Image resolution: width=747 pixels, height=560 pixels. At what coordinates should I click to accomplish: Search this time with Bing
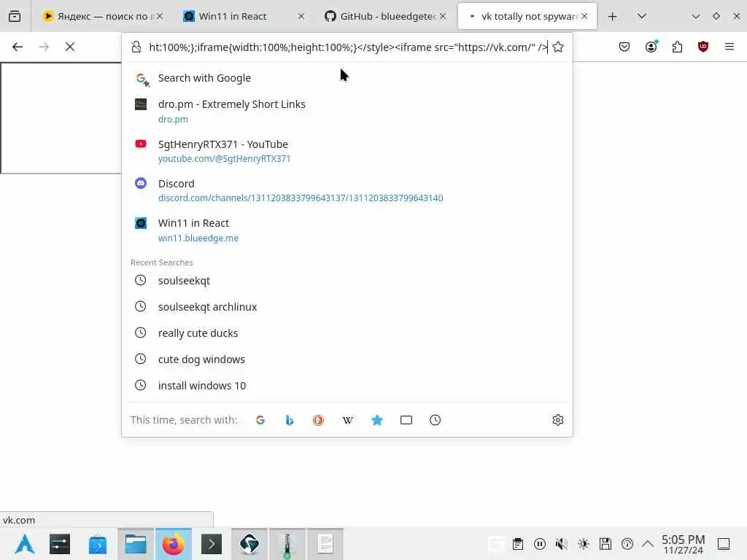coord(289,420)
